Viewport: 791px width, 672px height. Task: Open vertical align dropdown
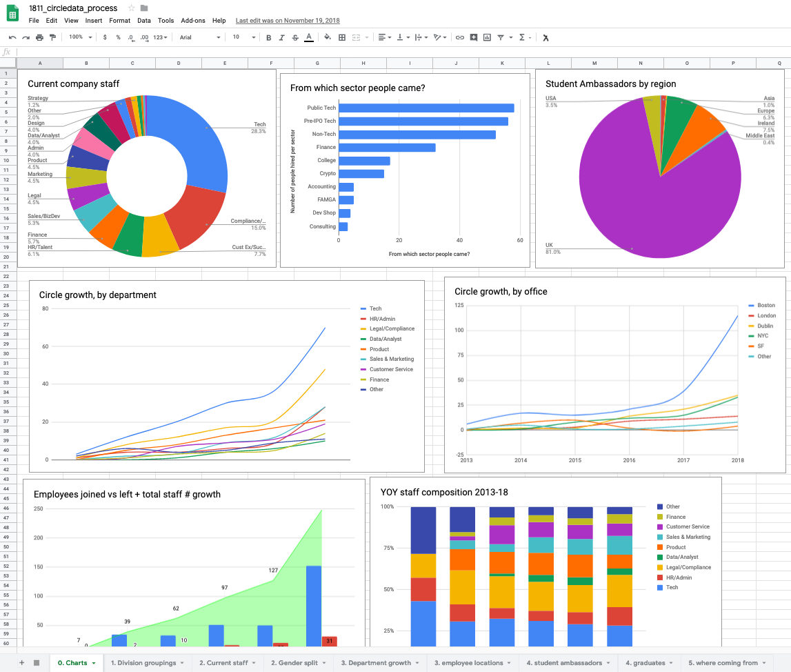(x=403, y=37)
